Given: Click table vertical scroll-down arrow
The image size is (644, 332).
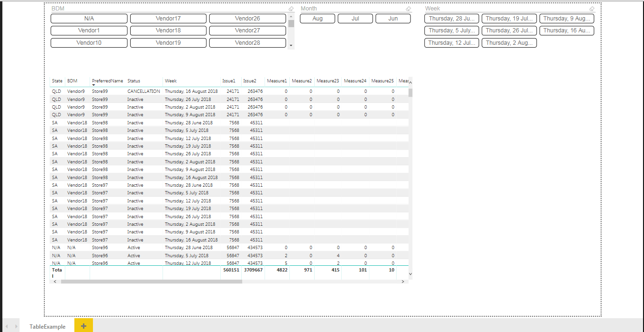Looking at the screenshot, I should (x=410, y=274).
